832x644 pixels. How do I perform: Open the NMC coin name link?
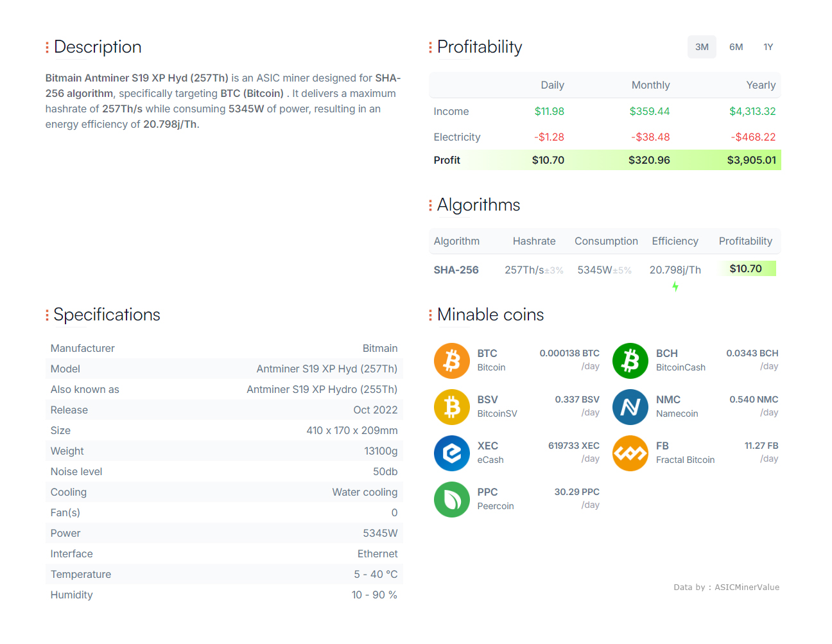[668, 399]
